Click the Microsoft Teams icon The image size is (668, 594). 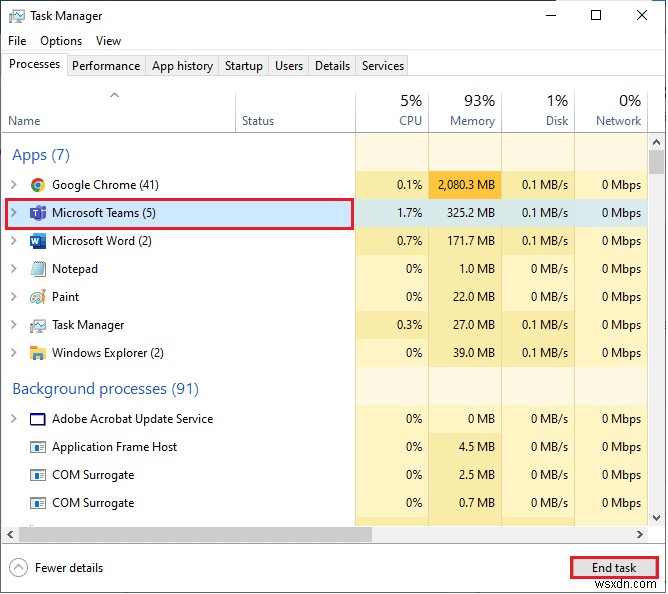(x=38, y=213)
